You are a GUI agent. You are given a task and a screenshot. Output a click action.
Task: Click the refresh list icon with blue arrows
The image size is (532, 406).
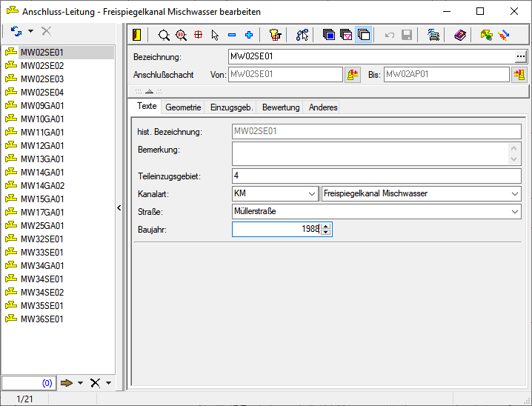(x=16, y=31)
